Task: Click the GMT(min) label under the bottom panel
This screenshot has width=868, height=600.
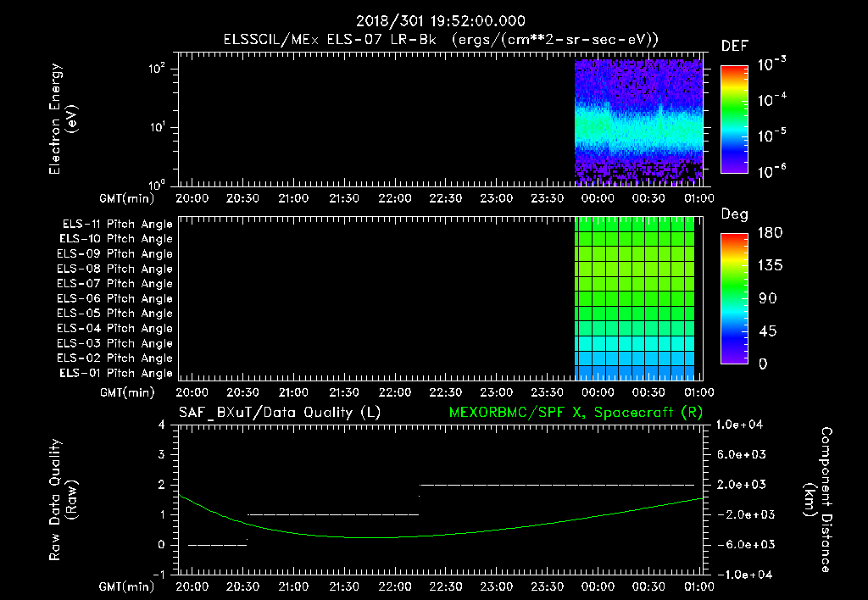Action: [127, 586]
